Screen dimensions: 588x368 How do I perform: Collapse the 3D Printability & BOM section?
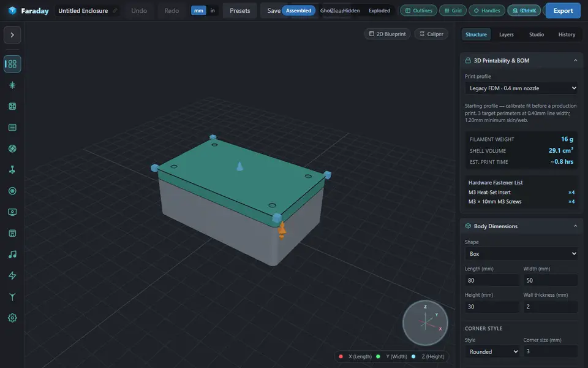click(x=575, y=61)
